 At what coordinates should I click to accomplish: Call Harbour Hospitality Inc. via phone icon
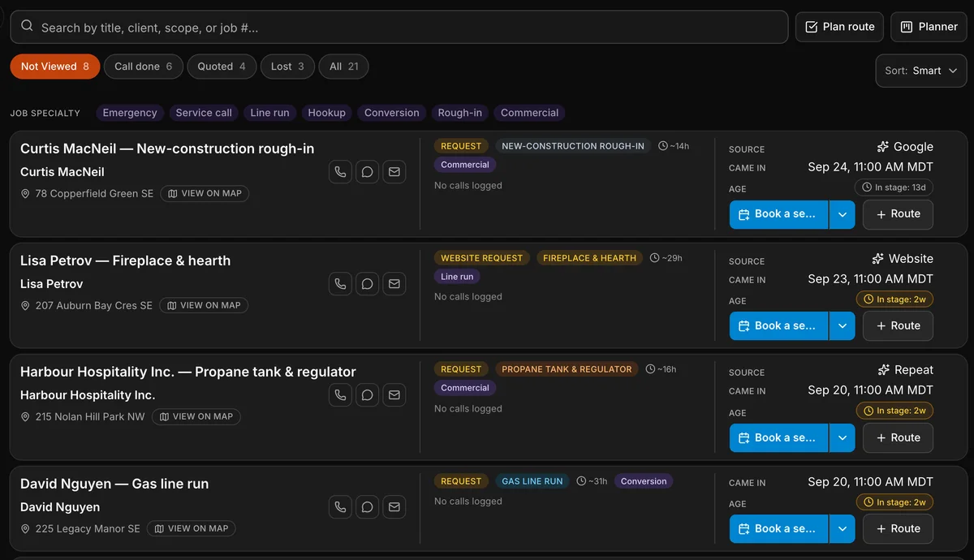[340, 395]
